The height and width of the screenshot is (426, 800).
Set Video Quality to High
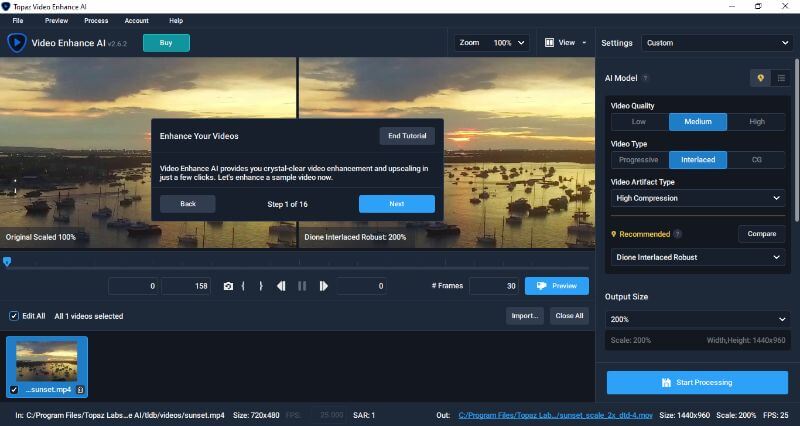pos(756,122)
